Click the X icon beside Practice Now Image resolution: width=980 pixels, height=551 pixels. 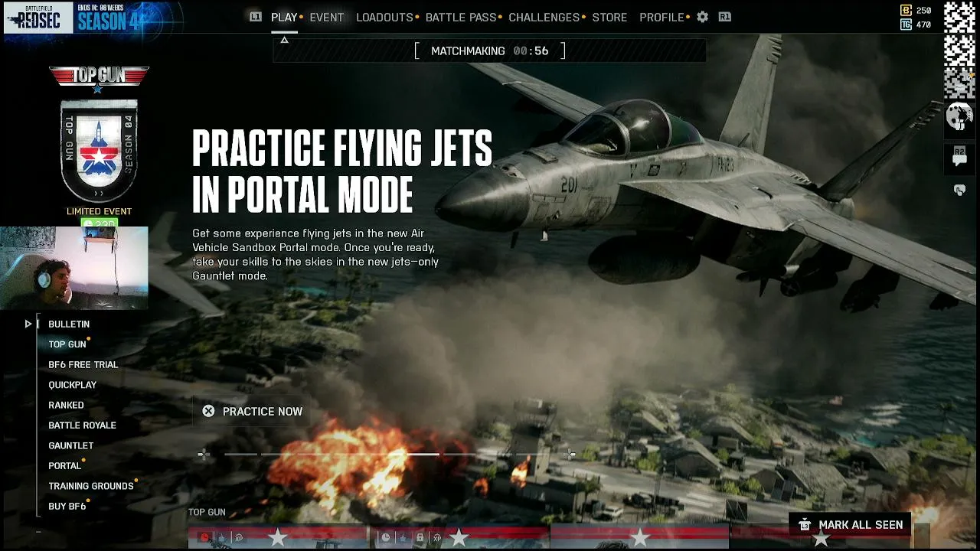pyautogui.click(x=208, y=412)
